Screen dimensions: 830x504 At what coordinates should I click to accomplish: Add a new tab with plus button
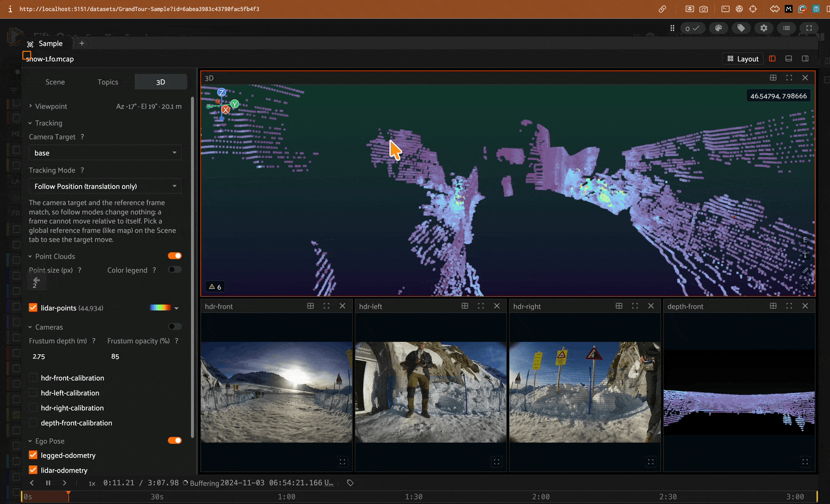click(x=82, y=43)
